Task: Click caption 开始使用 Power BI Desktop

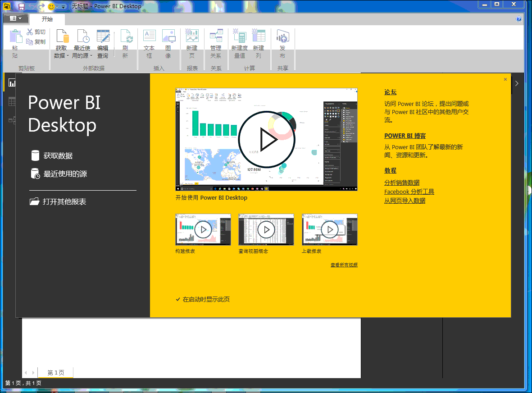Action: (211, 197)
